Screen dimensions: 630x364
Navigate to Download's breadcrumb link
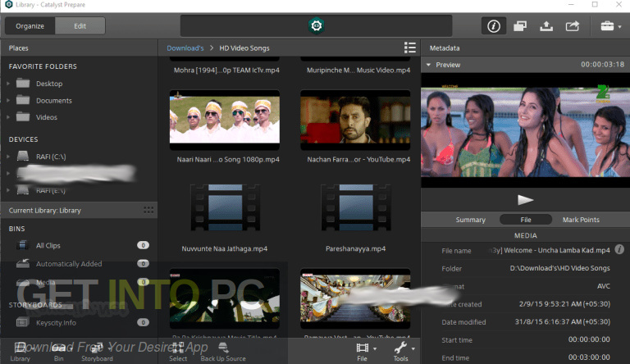pos(185,48)
